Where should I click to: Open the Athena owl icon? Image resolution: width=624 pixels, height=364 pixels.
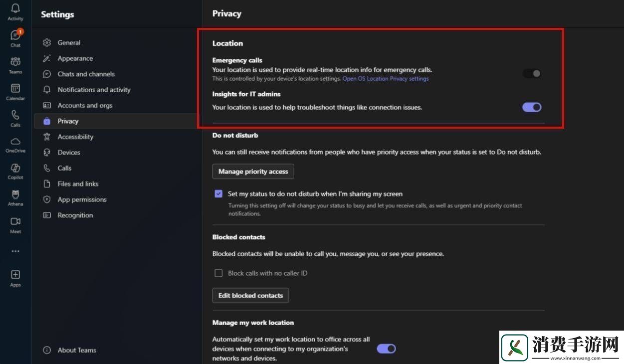point(15,195)
